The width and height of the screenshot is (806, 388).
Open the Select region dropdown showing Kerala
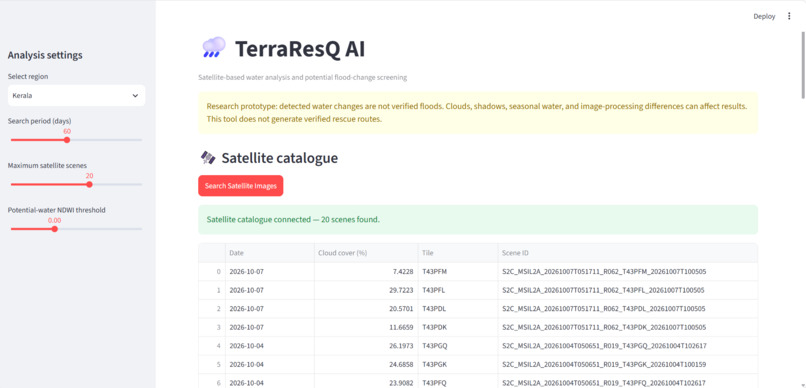pos(76,96)
